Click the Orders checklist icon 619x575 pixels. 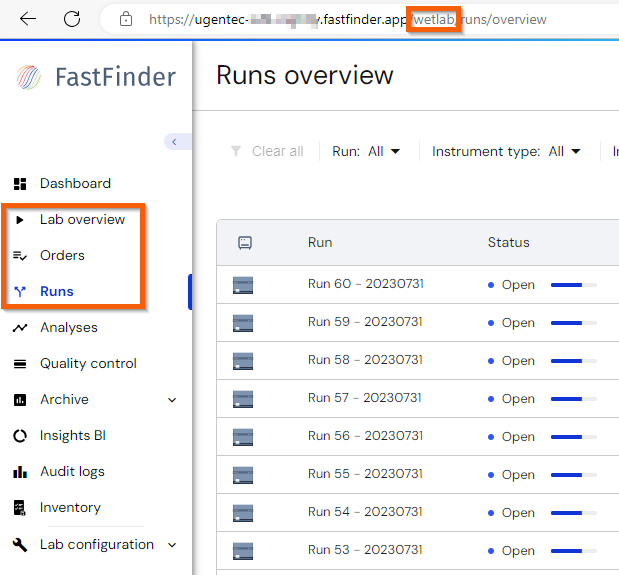20,256
